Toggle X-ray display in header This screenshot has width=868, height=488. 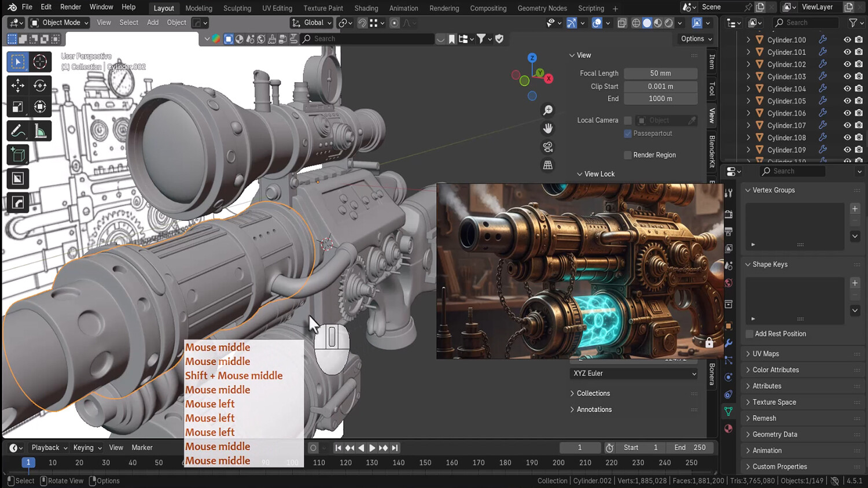[x=621, y=23]
